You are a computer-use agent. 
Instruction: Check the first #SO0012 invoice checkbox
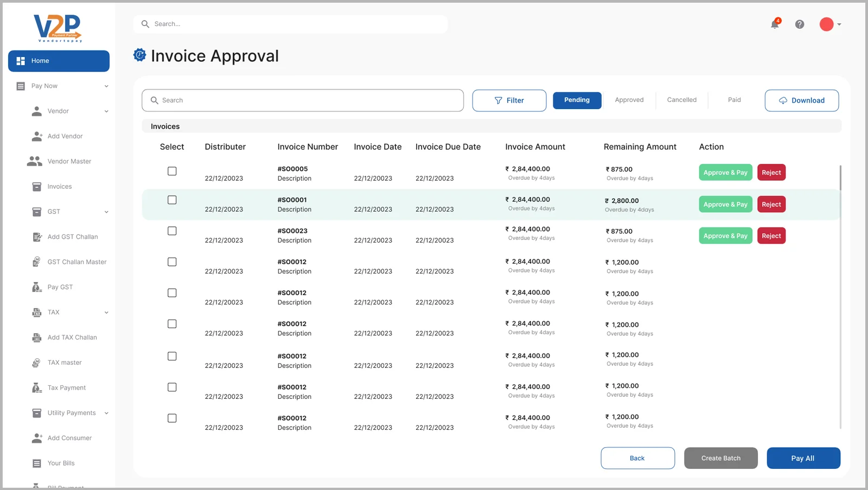[172, 262]
